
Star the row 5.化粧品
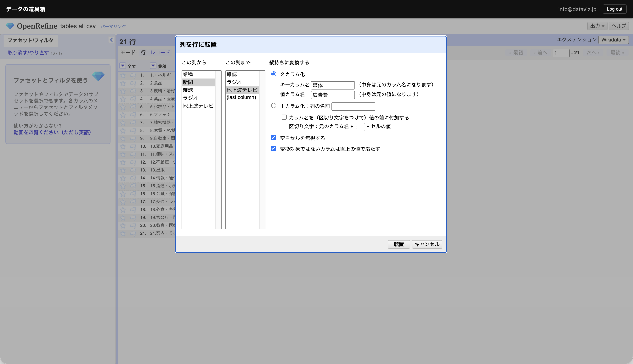[123, 107]
